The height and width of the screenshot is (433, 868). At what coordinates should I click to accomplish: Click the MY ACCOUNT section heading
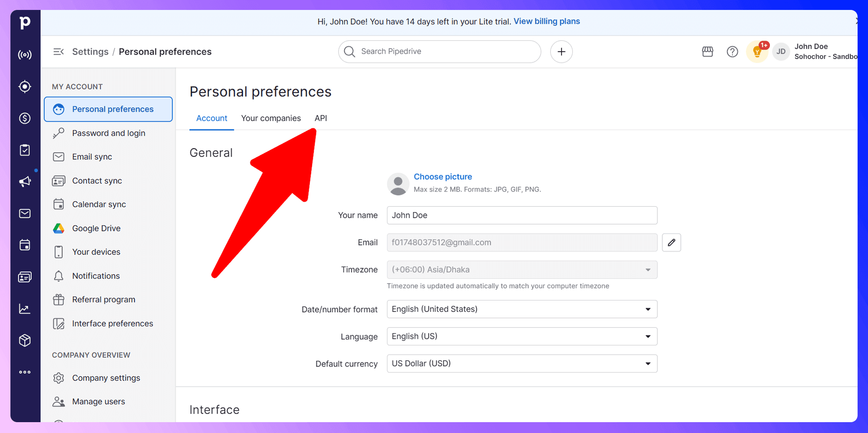[77, 87]
